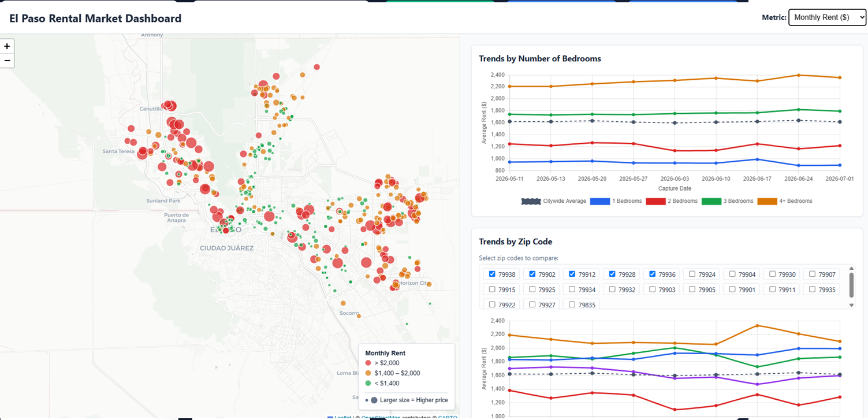
Task: Click the zip code list scrollbar
Action: tap(851, 284)
